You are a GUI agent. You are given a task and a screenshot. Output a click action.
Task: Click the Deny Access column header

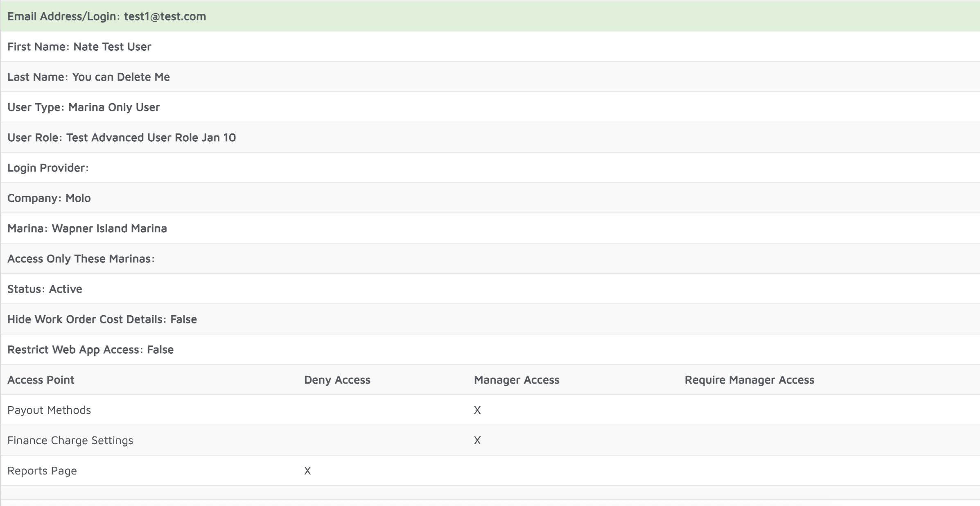[337, 380]
